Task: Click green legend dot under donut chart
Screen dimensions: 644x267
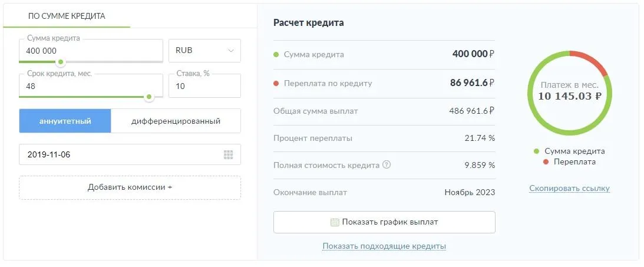Action: pyautogui.click(x=536, y=151)
